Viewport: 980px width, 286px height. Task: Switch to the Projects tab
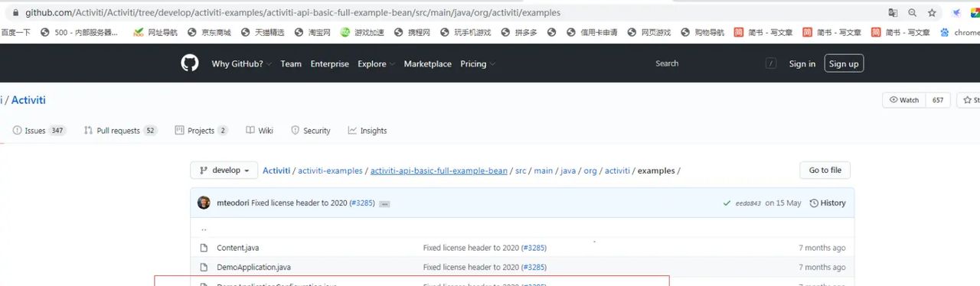click(x=201, y=131)
